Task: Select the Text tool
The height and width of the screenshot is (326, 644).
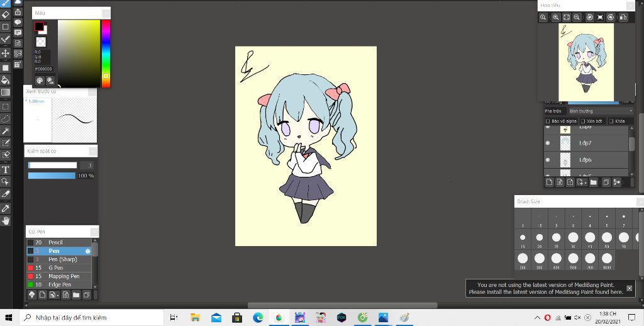Action: (5, 169)
